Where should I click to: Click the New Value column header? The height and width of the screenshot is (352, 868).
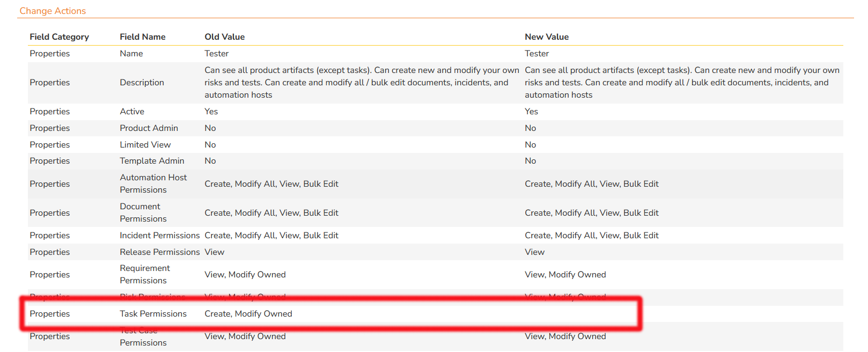pos(546,36)
